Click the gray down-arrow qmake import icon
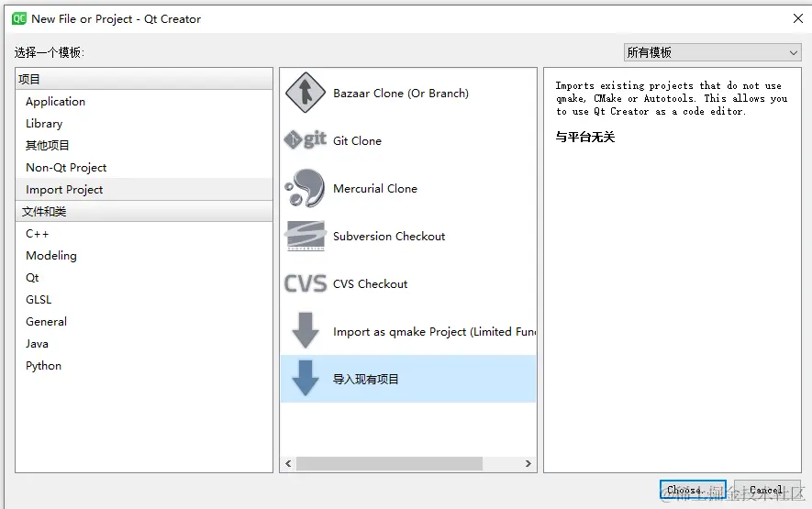The width and height of the screenshot is (812, 509). [x=306, y=330]
